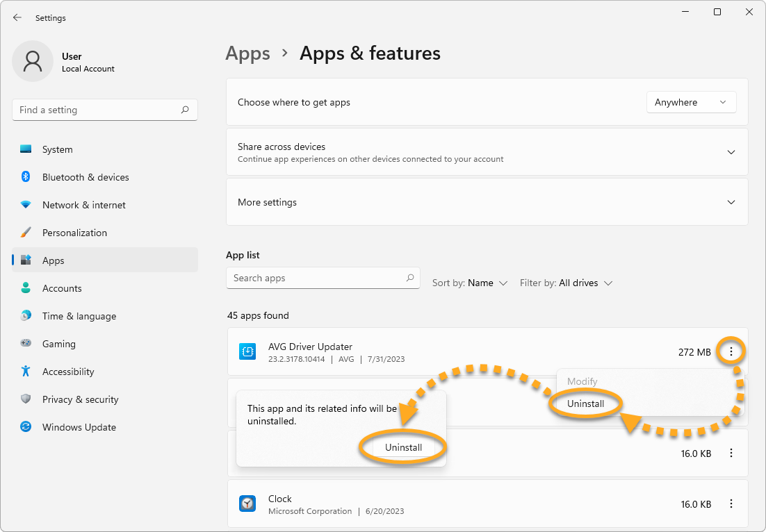Click the Clock app icon
766x532 pixels.
[248, 504]
